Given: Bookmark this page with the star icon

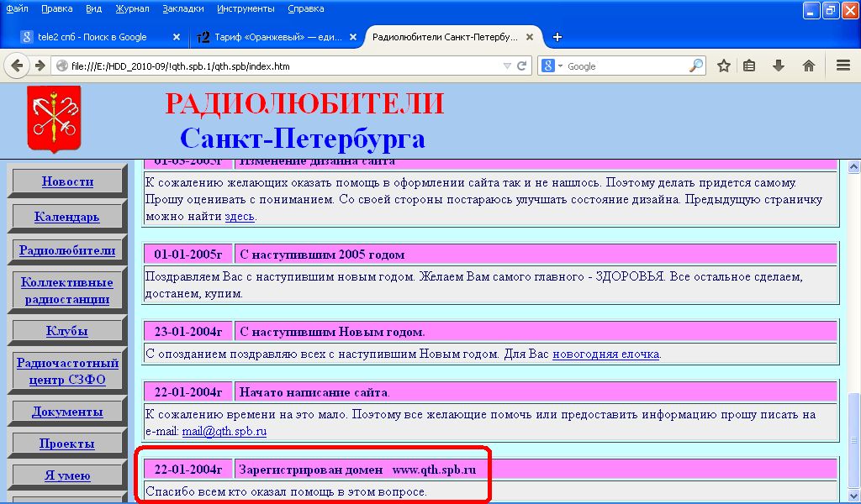Looking at the screenshot, I should (x=723, y=66).
